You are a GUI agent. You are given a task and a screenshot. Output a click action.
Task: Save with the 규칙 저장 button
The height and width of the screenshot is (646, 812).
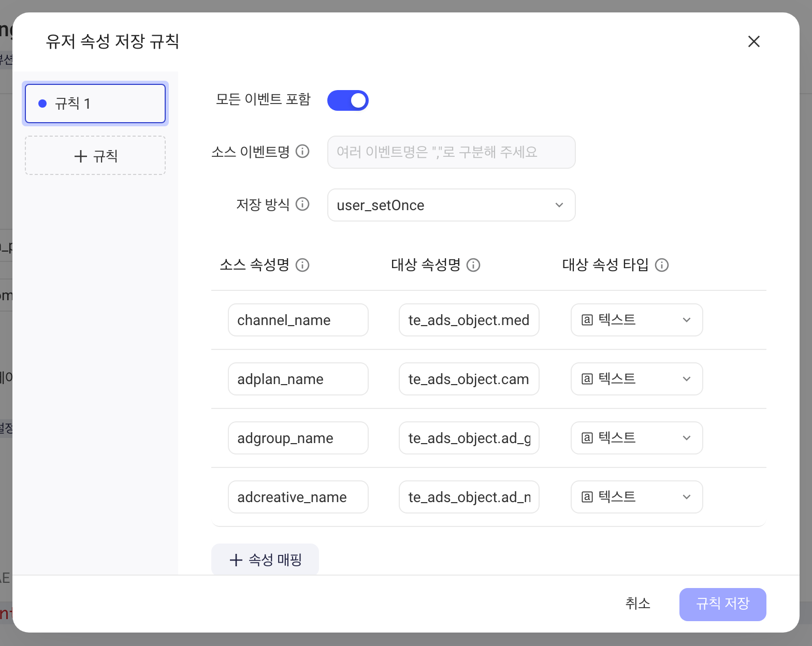click(x=723, y=604)
